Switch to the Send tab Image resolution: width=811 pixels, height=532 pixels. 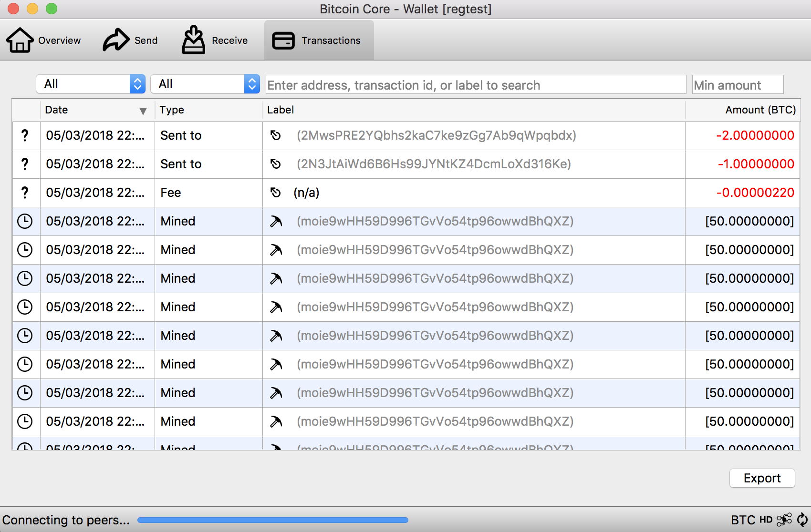click(x=130, y=41)
